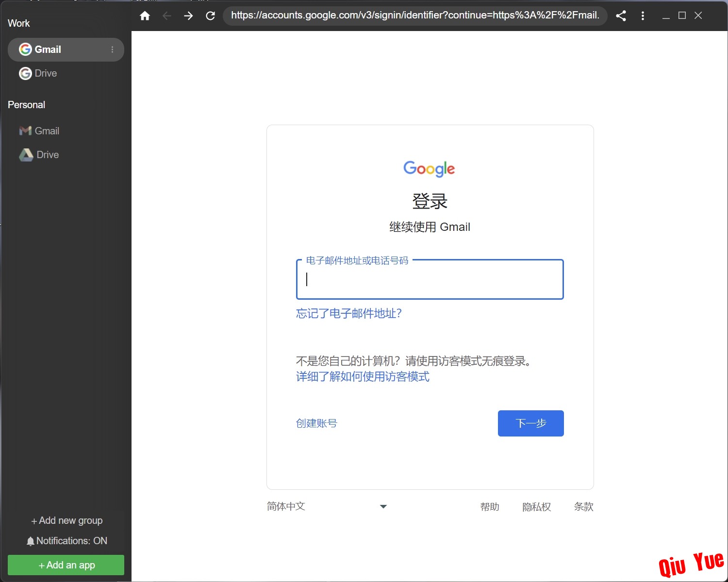Navigate forward with the right arrow
Screen dimensions: 728x582
[x=188, y=16]
